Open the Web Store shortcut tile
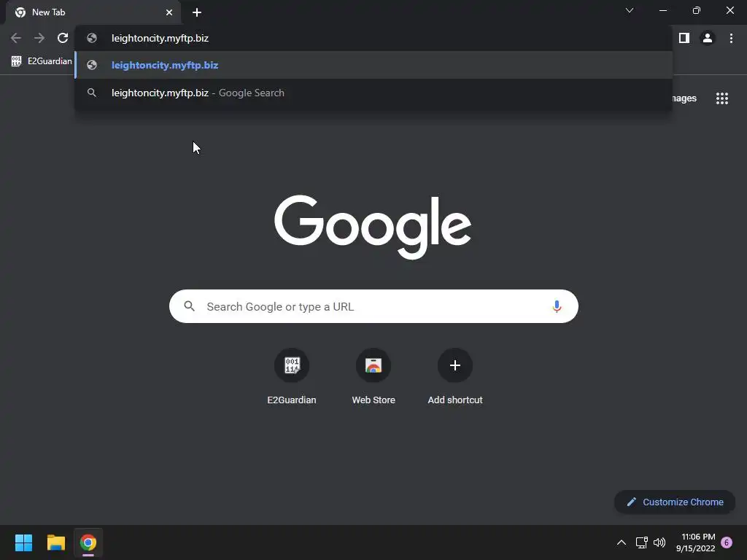Image resolution: width=747 pixels, height=560 pixels. [373, 377]
